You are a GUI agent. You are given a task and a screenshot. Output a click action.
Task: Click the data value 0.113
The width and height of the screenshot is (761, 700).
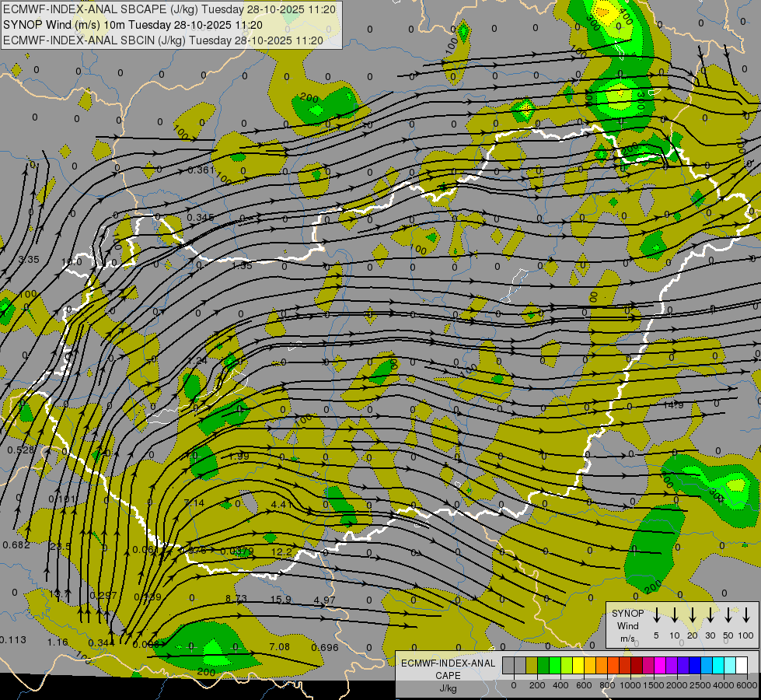pyautogui.click(x=12, y=640)
